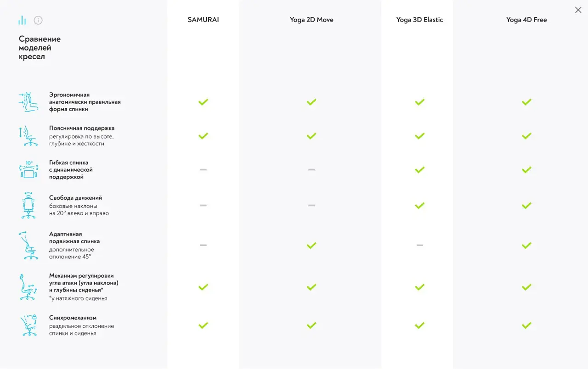Click the info circle icon

click(x=38, y=20)
